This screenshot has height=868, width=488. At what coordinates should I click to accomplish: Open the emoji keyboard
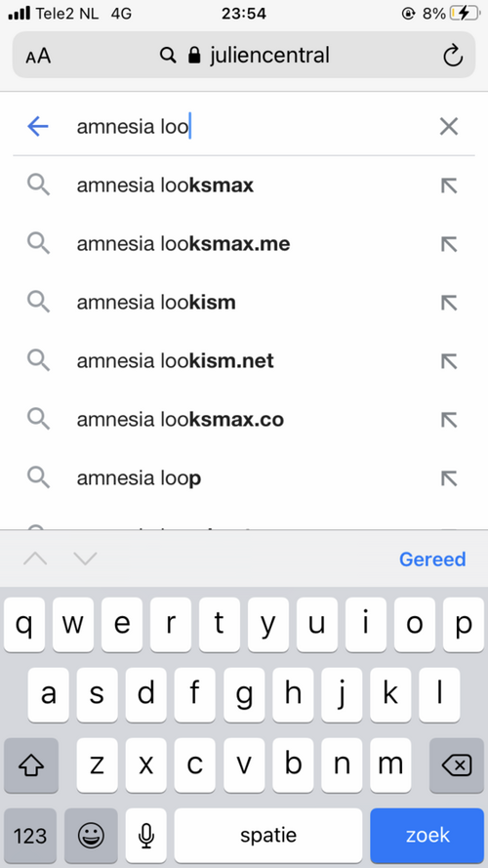91,836
